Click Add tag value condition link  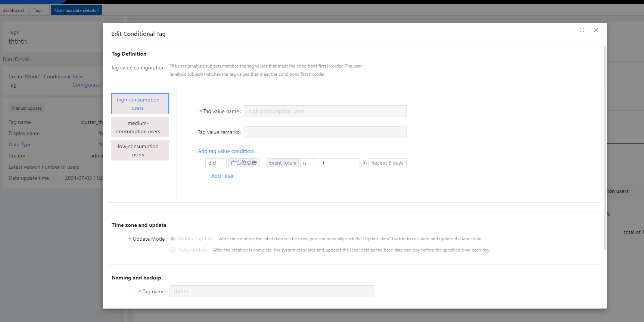pyautogui.click(x=225, y=151)
